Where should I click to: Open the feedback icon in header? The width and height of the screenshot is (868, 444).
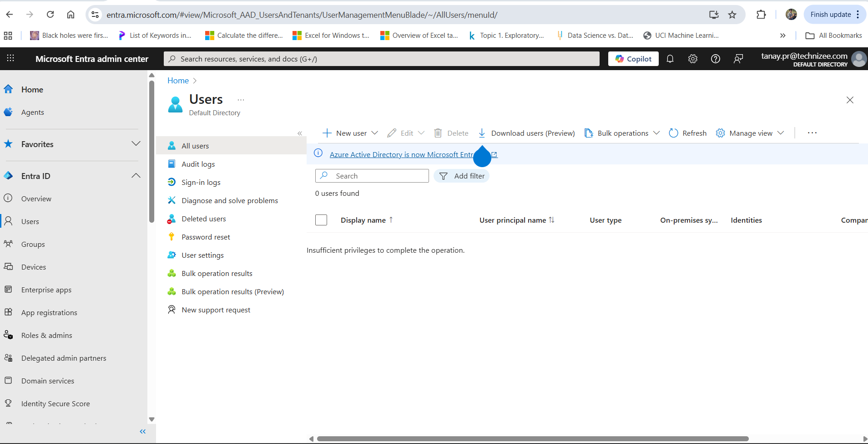738,59
